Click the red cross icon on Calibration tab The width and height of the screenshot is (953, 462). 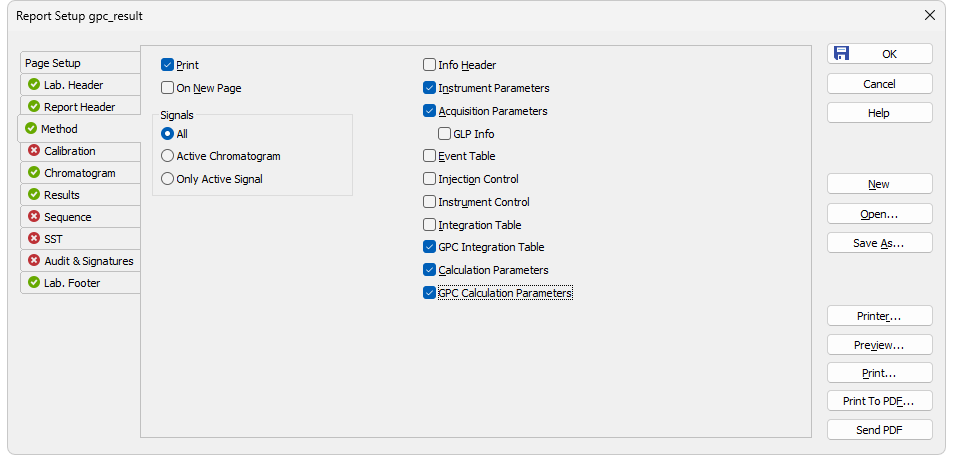pyautogui.click(x=34, y=151)
